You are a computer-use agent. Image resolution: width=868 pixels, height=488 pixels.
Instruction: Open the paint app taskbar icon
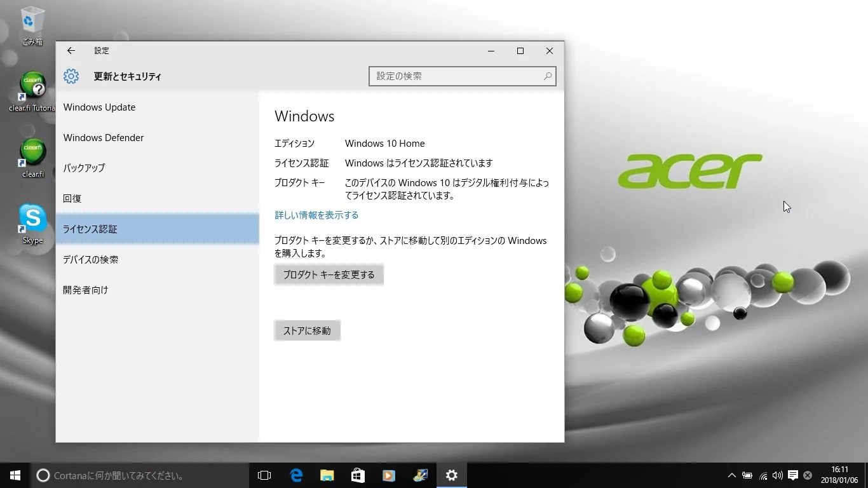[x=420, y=475]
